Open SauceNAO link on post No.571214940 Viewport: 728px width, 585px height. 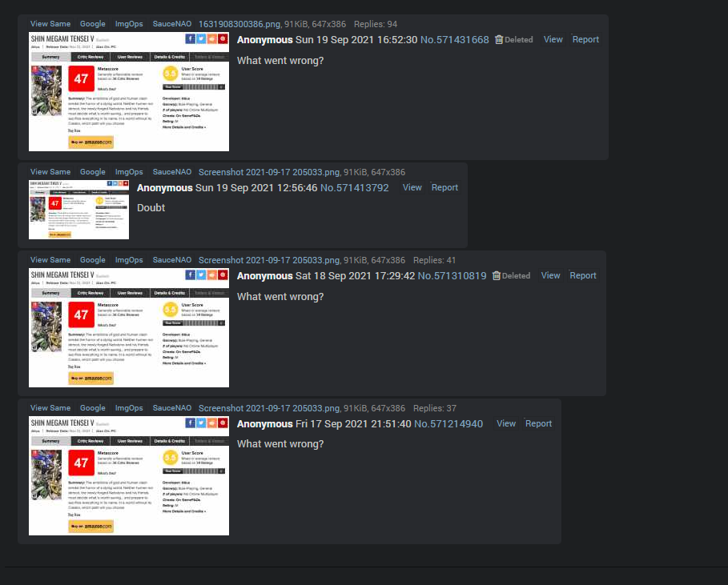point(171,408)
